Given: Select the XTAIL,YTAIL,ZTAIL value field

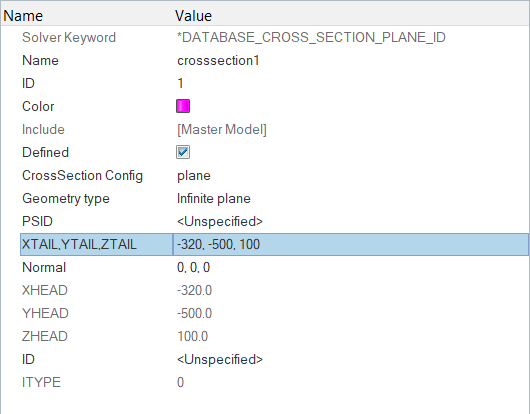Looking at the screenshot, I should [351, 244].
